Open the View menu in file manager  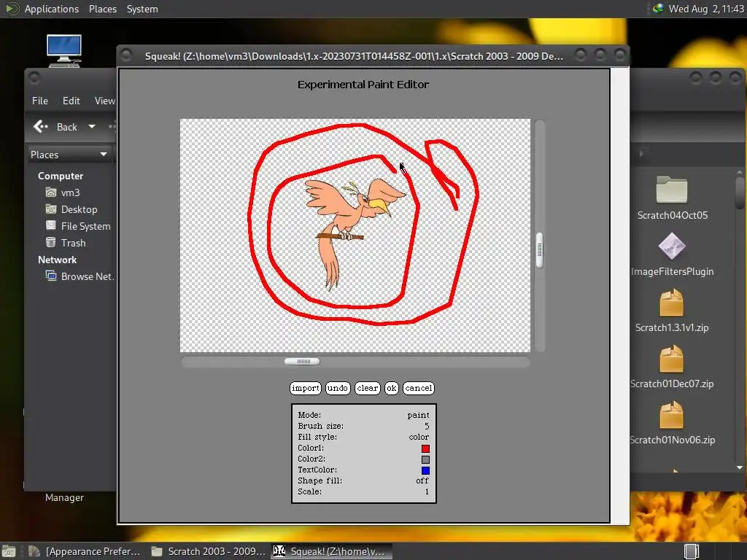tap(104, 101)
